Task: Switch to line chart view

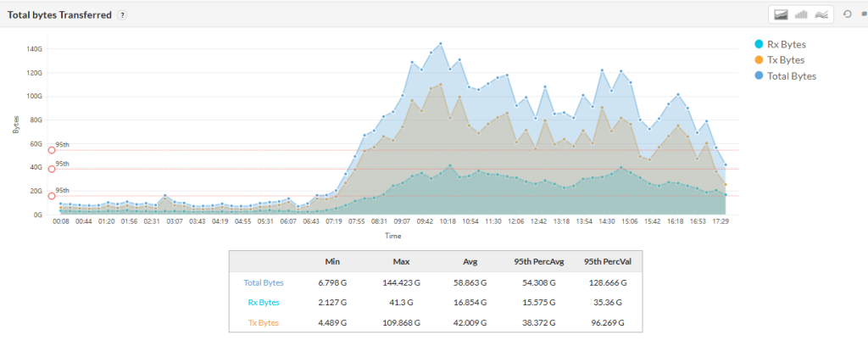Action: (x=821, y=14)
